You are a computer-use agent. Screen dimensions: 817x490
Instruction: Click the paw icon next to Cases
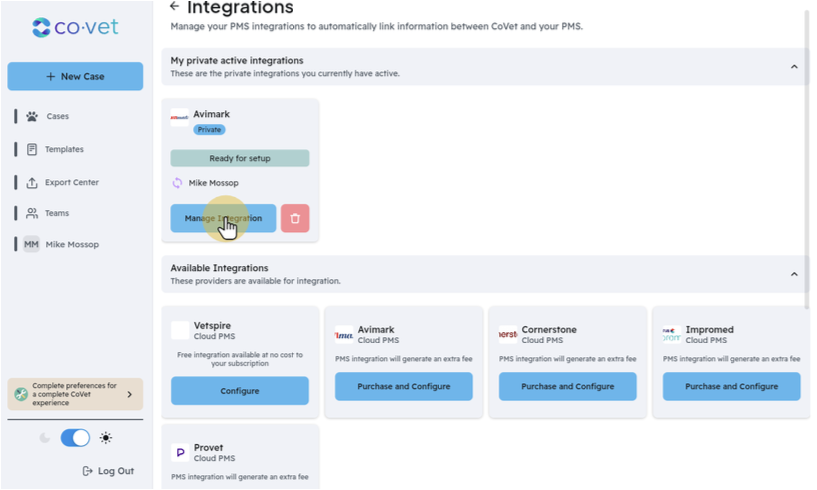32,116
